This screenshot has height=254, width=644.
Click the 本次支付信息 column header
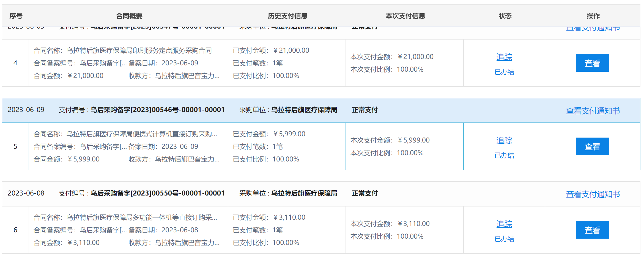[405, 16]
